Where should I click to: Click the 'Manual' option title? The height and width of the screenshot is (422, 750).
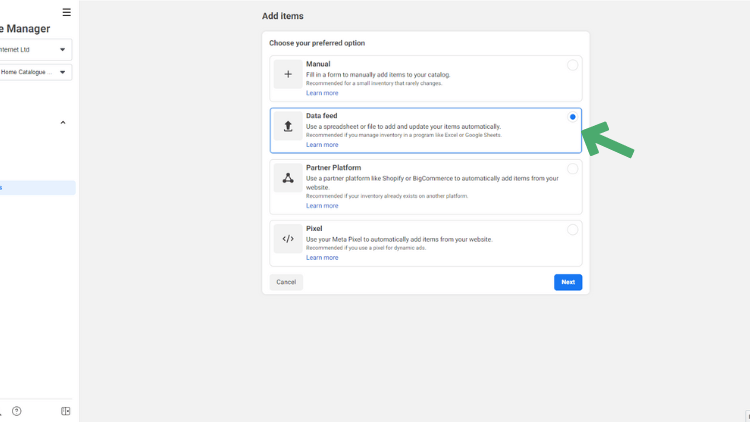pyautogui.click(x=318, y=64)
